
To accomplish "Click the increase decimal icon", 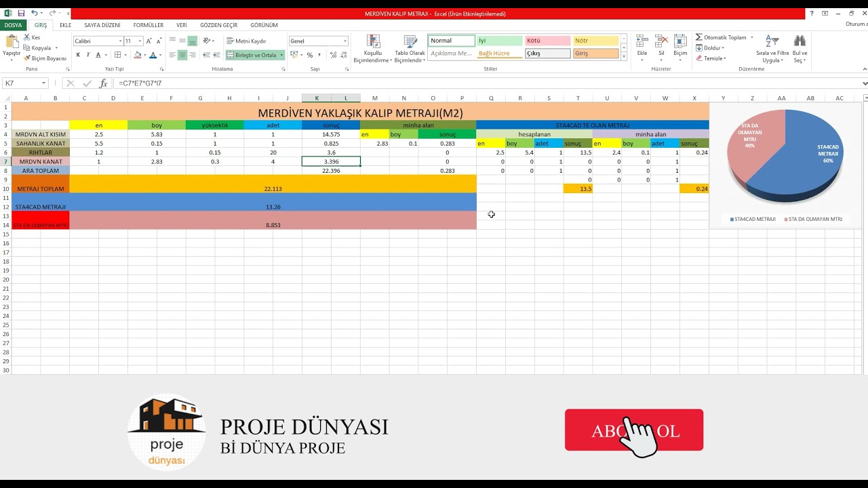I will (x=333, y=55).
